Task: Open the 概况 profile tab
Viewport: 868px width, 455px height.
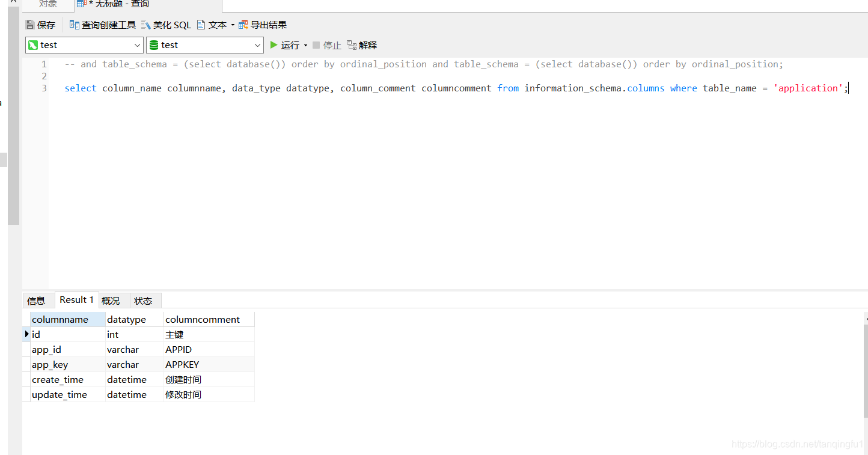Action: click(x=111, y=300)
